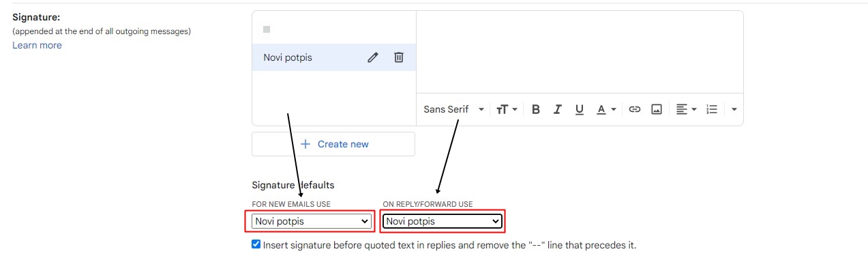Insert an image into the signature
The height and width of the screenshot is (258, 868).
pyautogui.click(x=657, y=109)
